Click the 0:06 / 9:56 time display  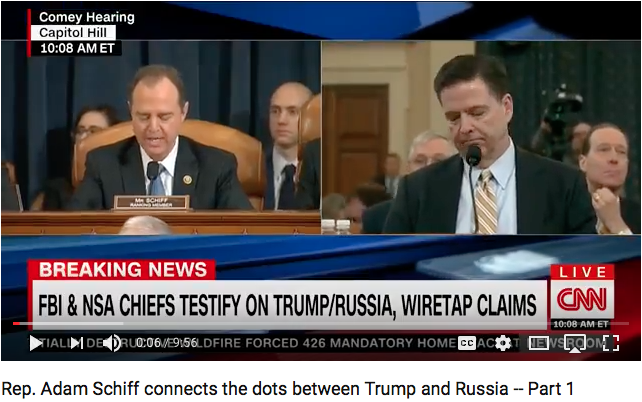pyautogui.click(x=167, y=343)
